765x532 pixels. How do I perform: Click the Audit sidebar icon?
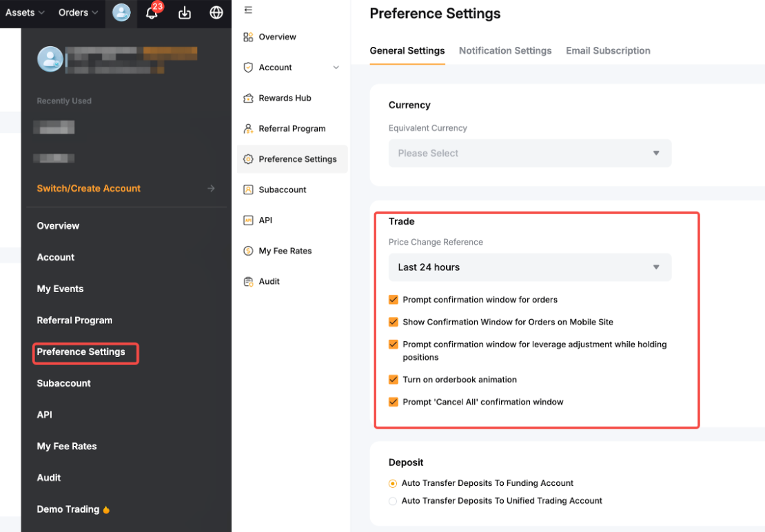point(248,281)
